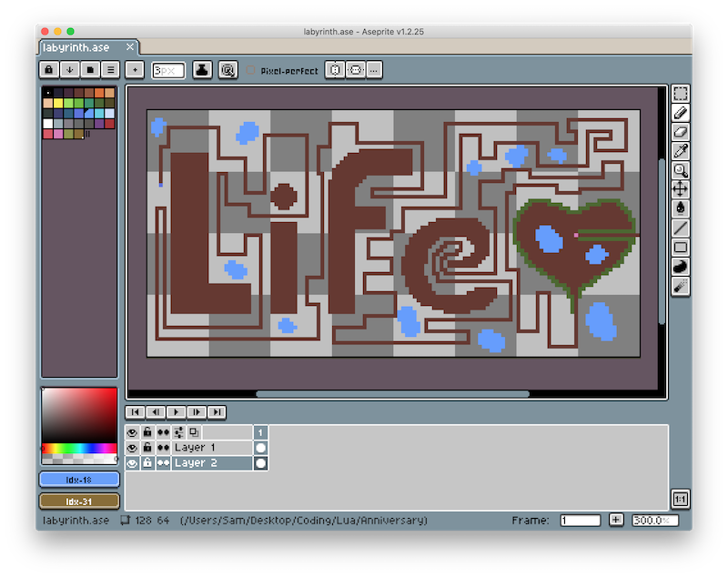Select the Line tool
Viewport: 728px width, 578px height.
click(x=680, y=228)
